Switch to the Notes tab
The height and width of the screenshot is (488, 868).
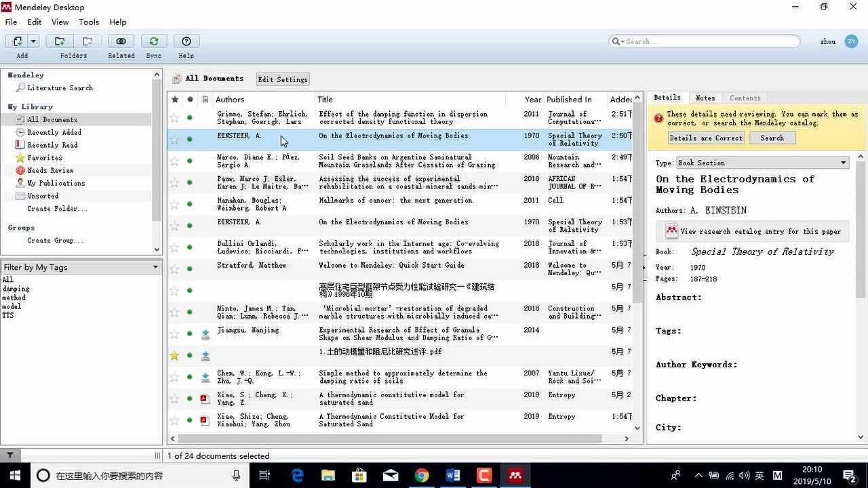(705, 98)
